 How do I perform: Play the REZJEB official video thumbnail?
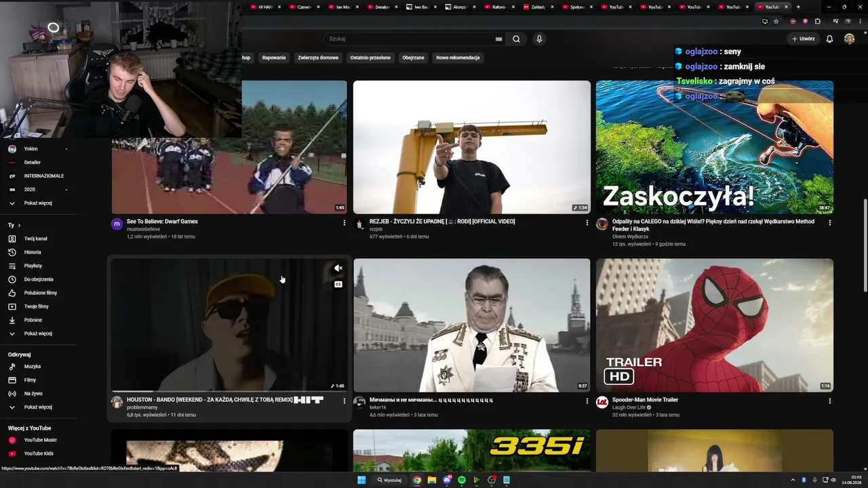pos(472,147)
